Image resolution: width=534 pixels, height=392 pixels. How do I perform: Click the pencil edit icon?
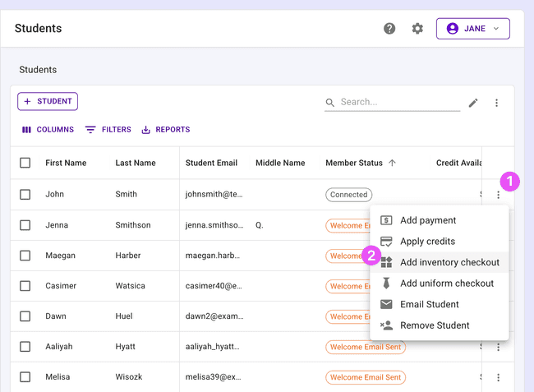coord(473,103)
